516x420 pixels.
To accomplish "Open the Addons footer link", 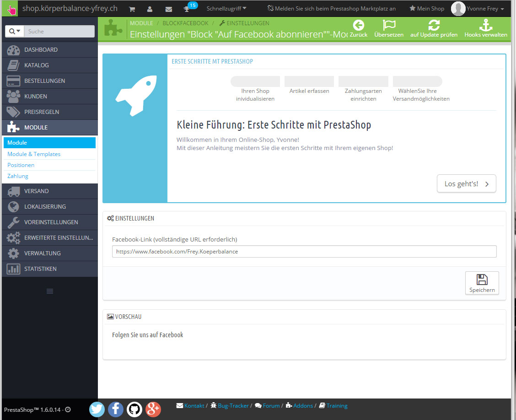I will (x=300, y=405).
